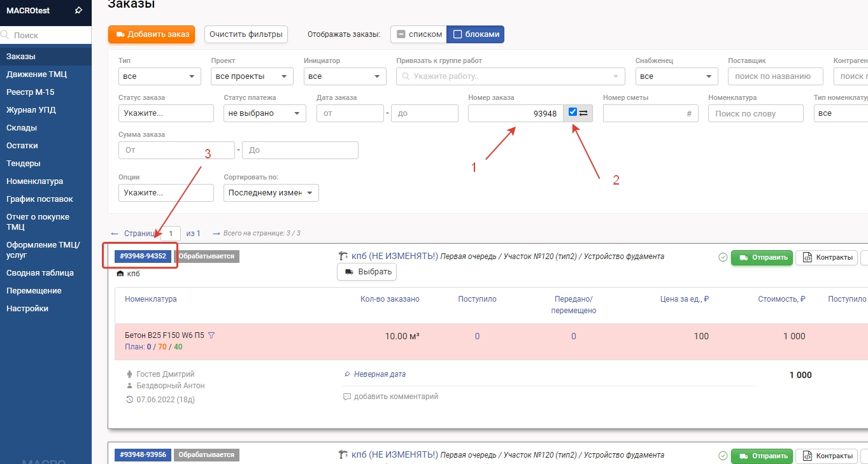Click the blue order badge #93948-94352
Viewport: 868px width, 464px height.
pyautogui.click(x=143, y=257)
